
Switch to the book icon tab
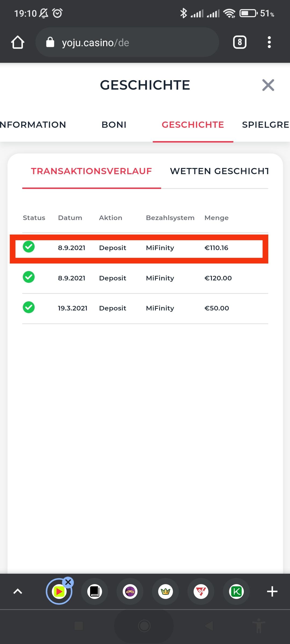[x=95, y=591]
